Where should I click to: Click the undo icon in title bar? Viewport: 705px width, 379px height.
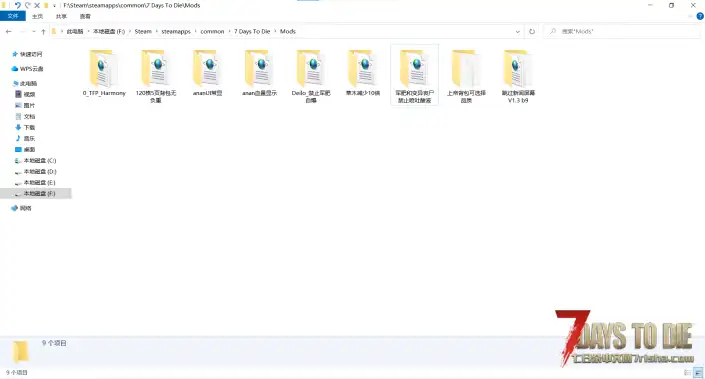point(18,5)
